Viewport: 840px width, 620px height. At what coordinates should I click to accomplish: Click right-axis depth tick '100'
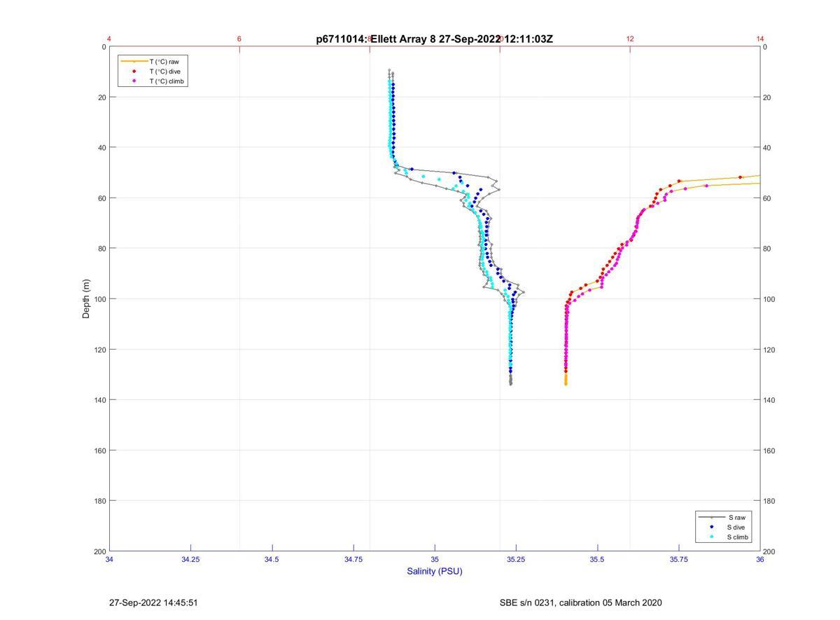(770, 299)
